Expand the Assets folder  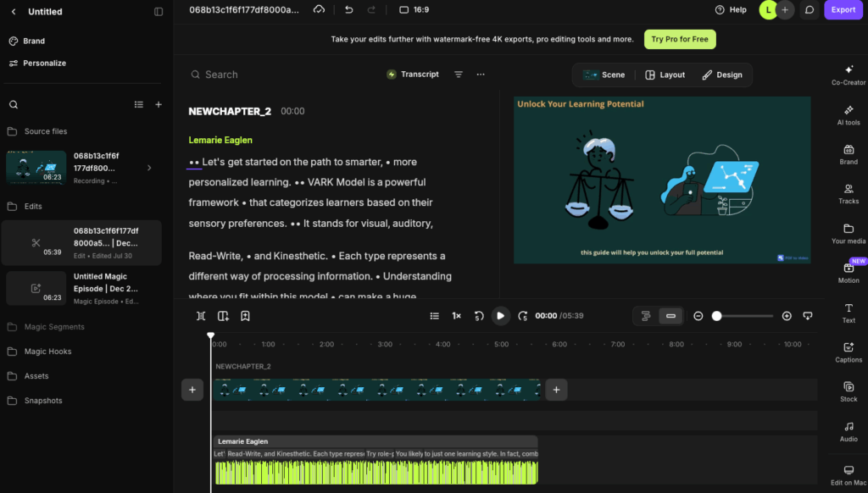pyautogui.click(x=28, y=376)
